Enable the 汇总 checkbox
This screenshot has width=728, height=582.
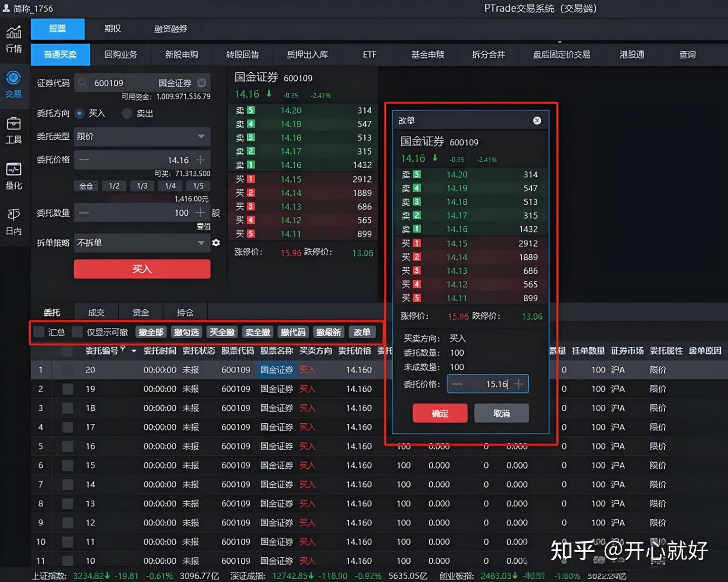click(x=40, y=332)
